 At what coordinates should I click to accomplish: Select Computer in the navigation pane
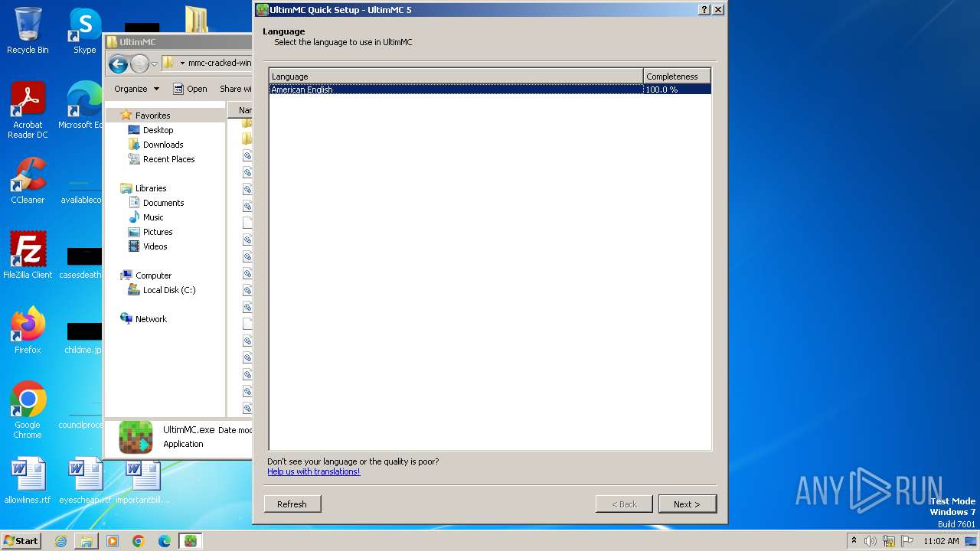pos(153,275)
